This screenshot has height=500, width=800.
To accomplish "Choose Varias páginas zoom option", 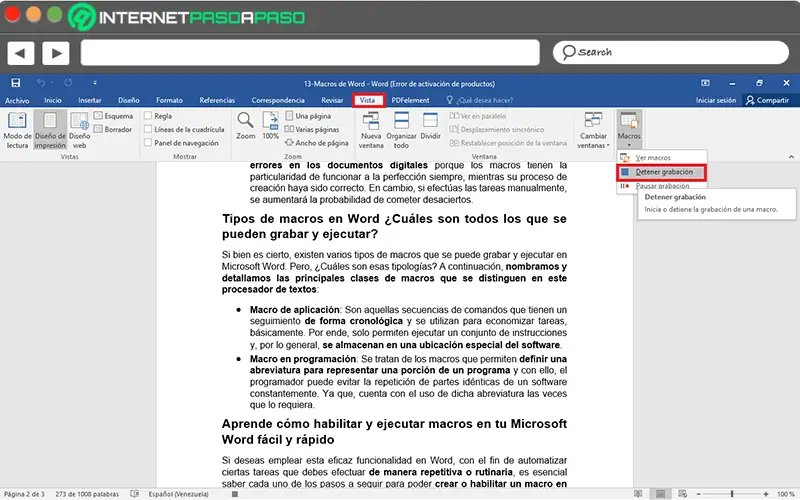I will [x=312, y=130].
